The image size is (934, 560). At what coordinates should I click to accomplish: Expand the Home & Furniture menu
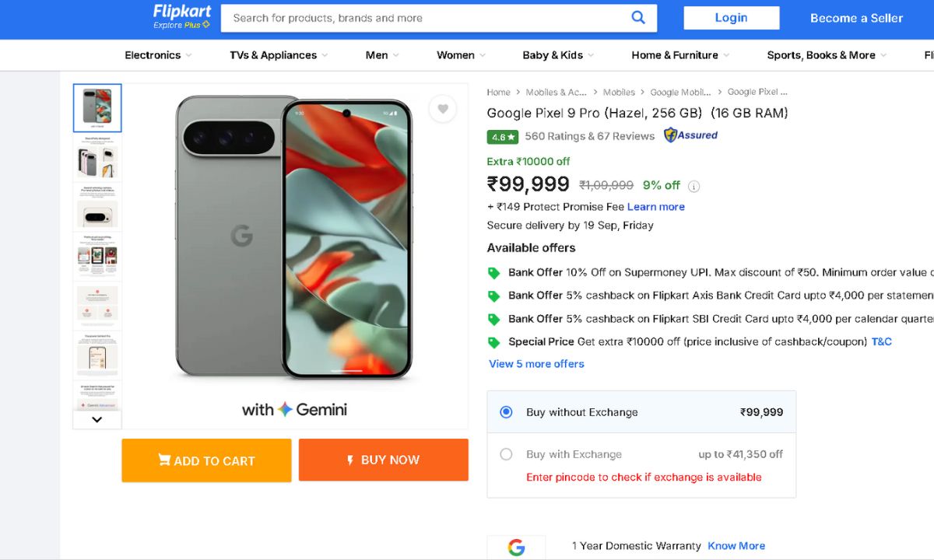tap(680, 55)
